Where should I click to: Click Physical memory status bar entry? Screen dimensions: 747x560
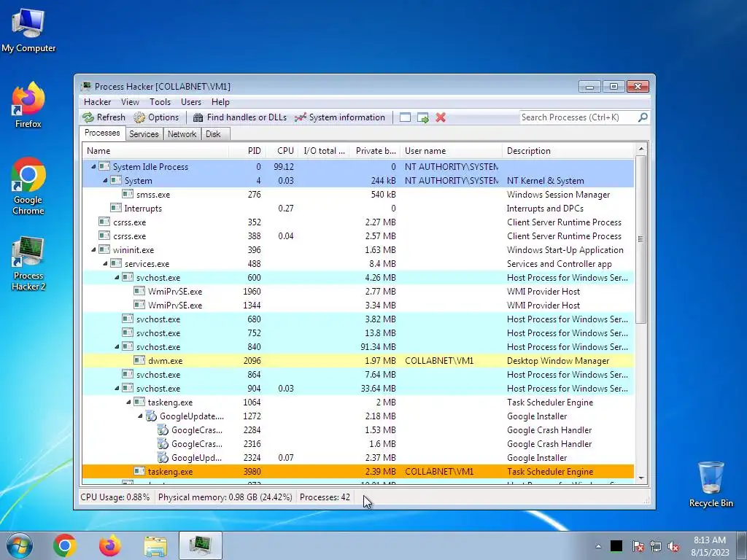click(x=225, y=497)
